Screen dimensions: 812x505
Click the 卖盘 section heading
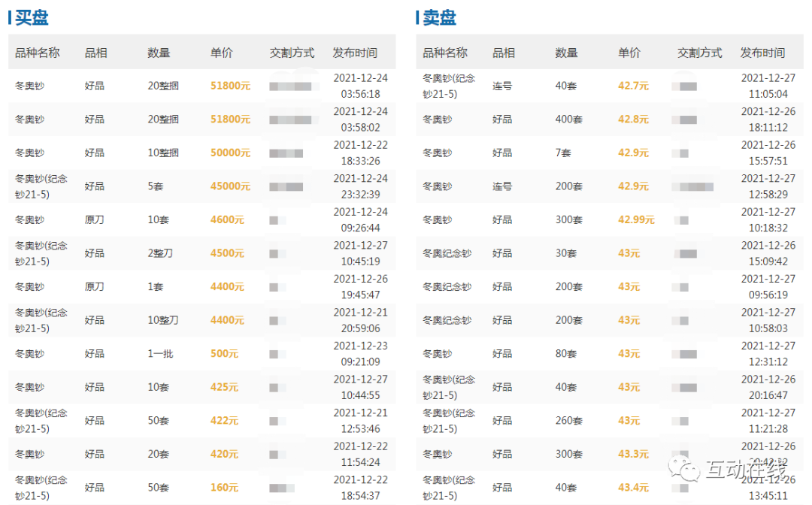tap(439, 17)
